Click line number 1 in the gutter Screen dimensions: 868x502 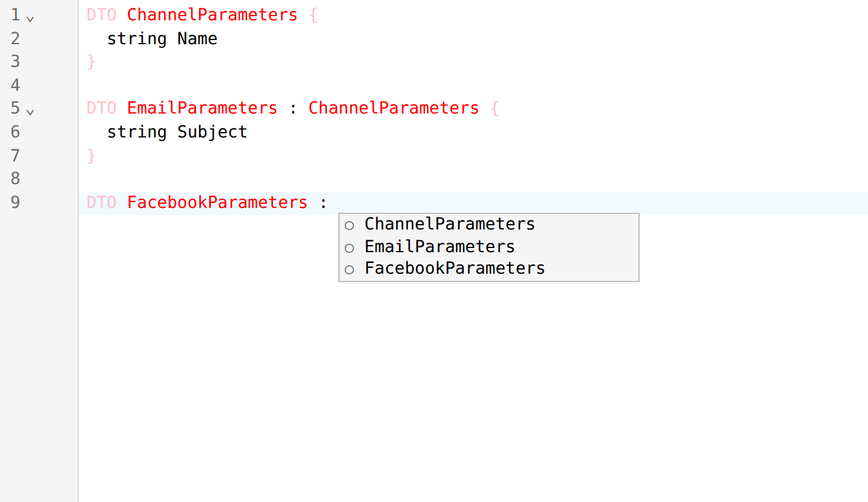coord(16,14)
